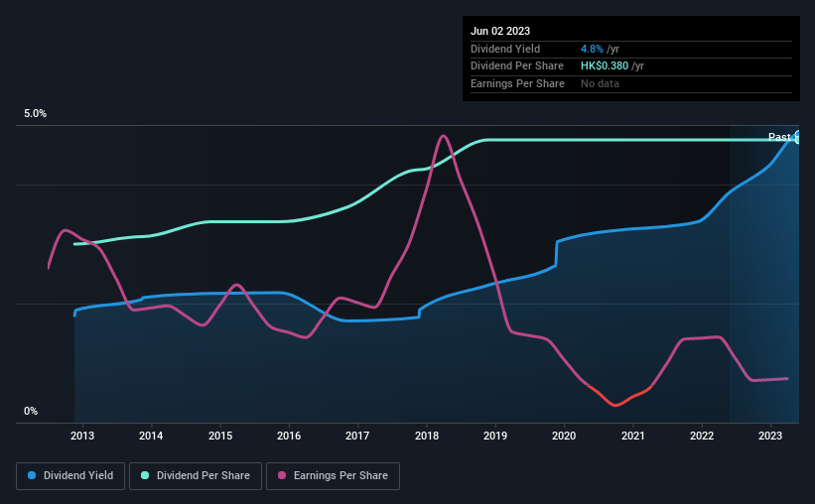Image resolution: width=815 pixels, height=504 pixels.
Task: Select the 2018 x-axis label
Action: click(426, 436)
